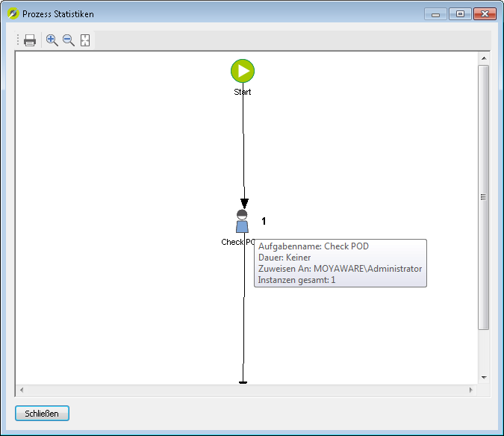
Task: Click the Aufgabenname: Check POD tooltip line
Action: click(x=314, y=246)
